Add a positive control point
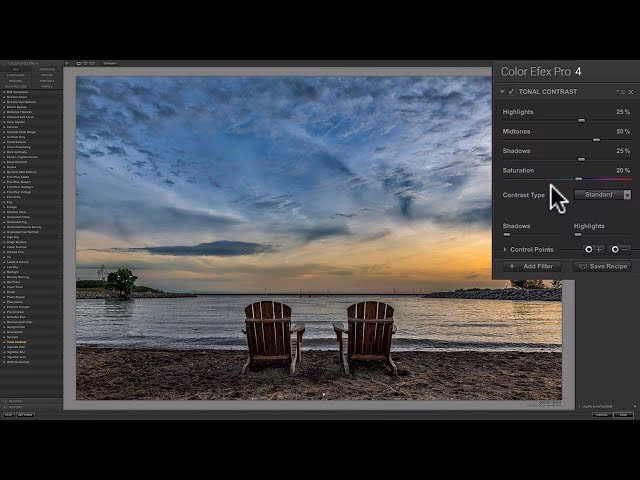Viewport: 640px width, 480px height. click(593, 249)
